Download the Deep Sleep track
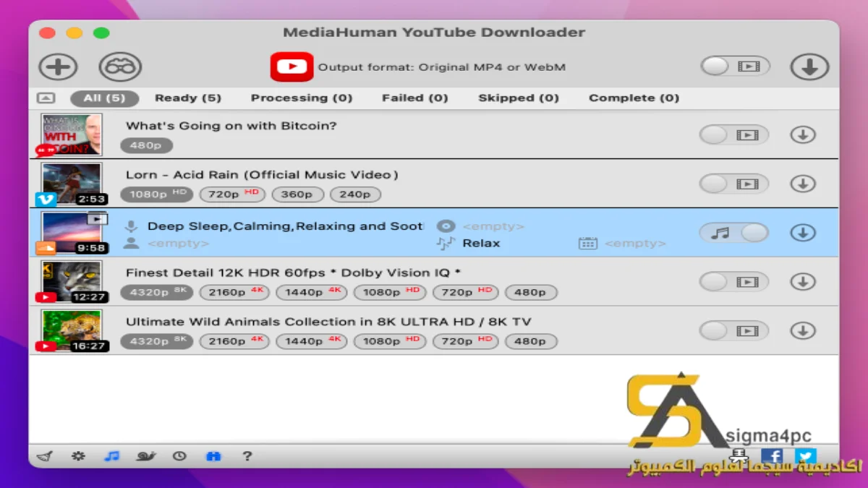Image resolution: width=868 pixels, height=488 pixels. (x=803, y=233)
